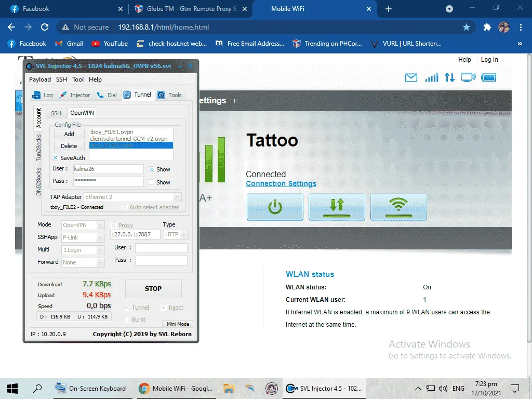532x399 pixels.
Task: Open taskbar search magnifier
Action: click(37, 389)
